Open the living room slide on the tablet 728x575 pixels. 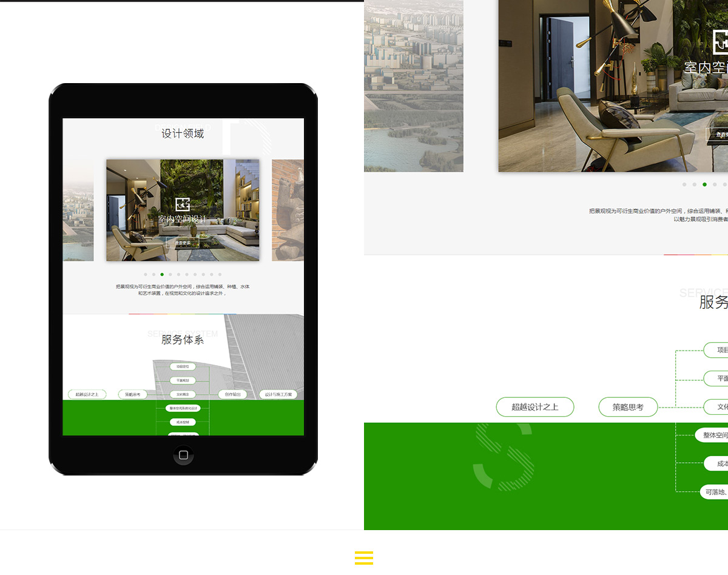tap(183, 210)
